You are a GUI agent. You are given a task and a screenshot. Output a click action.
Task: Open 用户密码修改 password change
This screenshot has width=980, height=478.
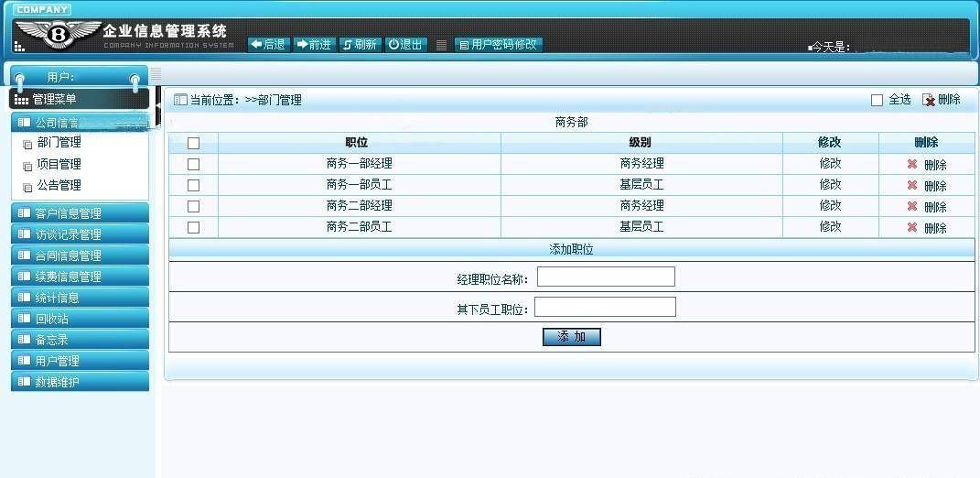pyautogui.click(x=499, y=45)
